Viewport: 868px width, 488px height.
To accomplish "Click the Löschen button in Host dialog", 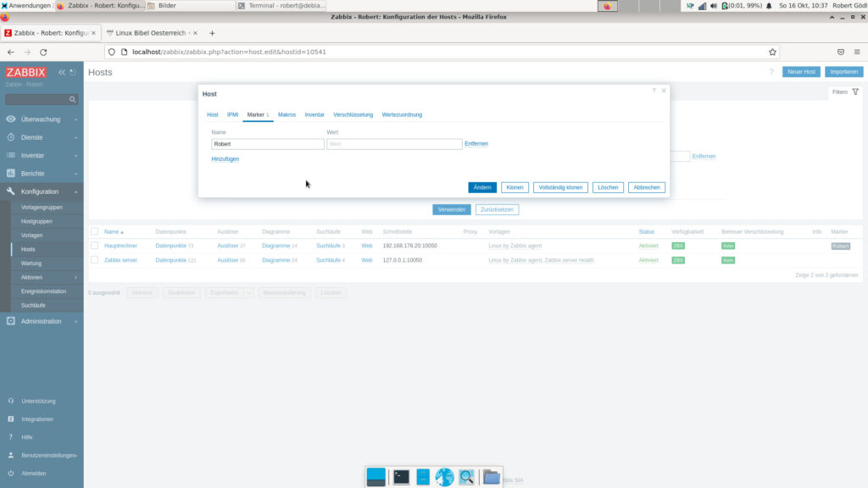I will pyautogui.click(x=608, y=187).
